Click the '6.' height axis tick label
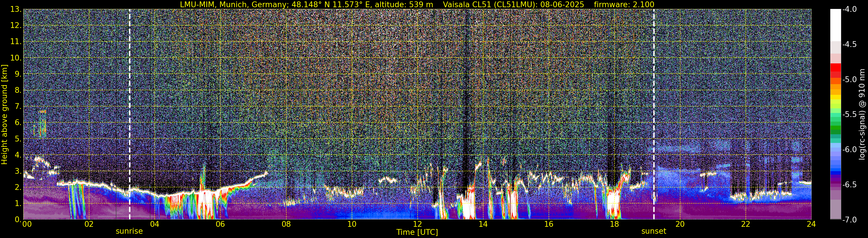The height and width of the screenshot is (238, 868). 18,122
